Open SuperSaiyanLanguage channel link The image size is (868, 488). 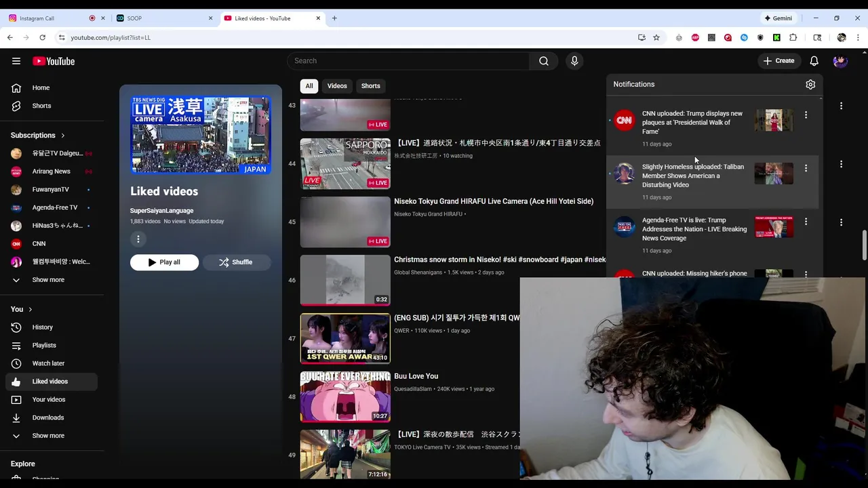point(161,211)
